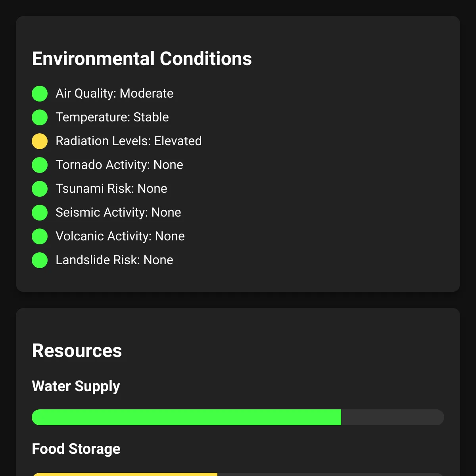Click the Resources section heading
This screenshot has width=476, height=476.
click(77, 351)
